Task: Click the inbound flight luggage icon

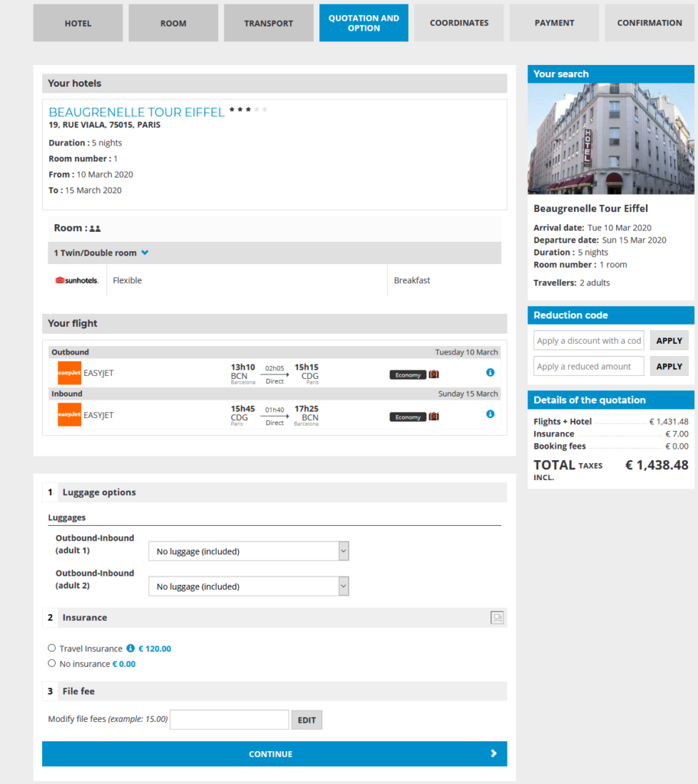Action: [434, 416]
